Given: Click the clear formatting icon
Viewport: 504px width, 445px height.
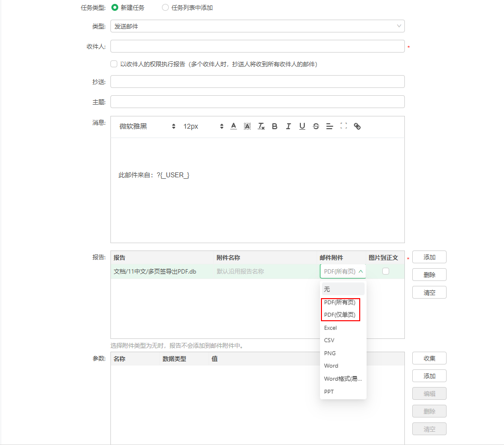Looking at the screenshot, I should point(261,126).
